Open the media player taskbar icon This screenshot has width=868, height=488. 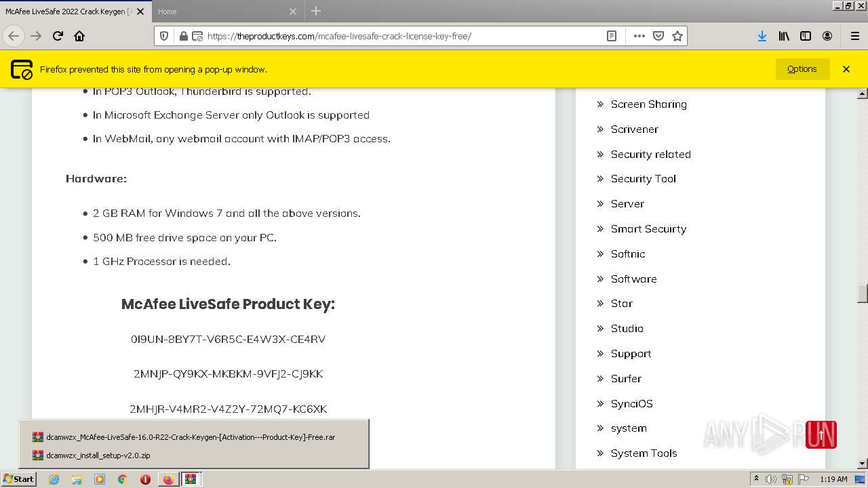(x=100, y=479)
